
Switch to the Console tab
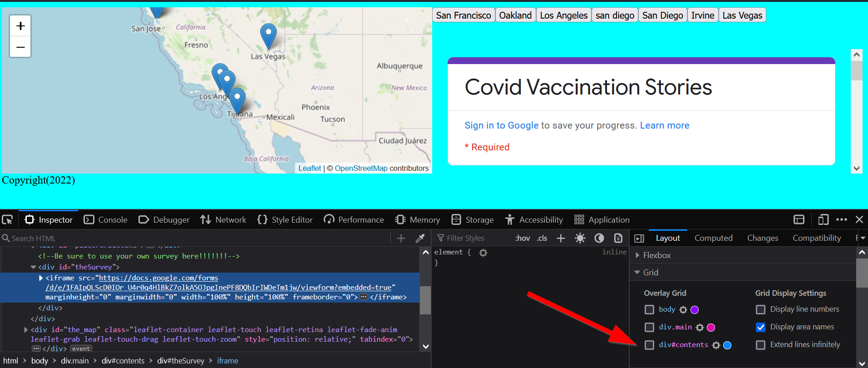pos(106,220)
